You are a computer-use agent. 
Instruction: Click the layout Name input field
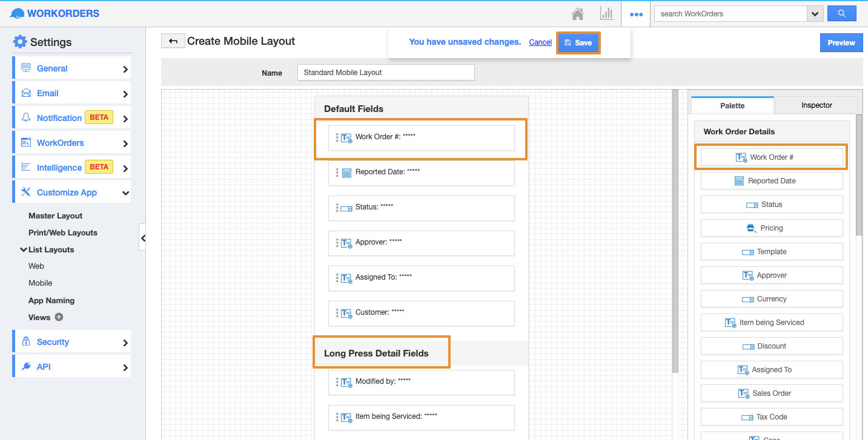(x=386, y=73)
